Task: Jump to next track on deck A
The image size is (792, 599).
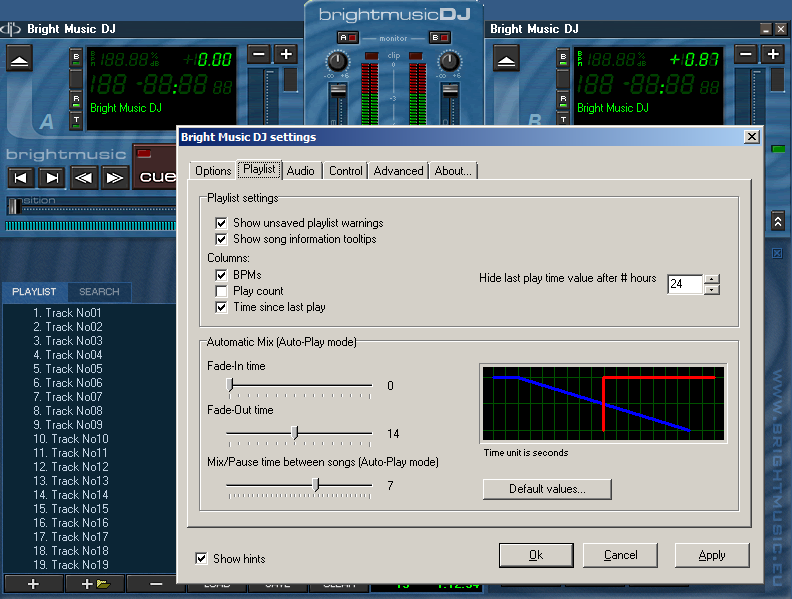Action: coord(52,178)
